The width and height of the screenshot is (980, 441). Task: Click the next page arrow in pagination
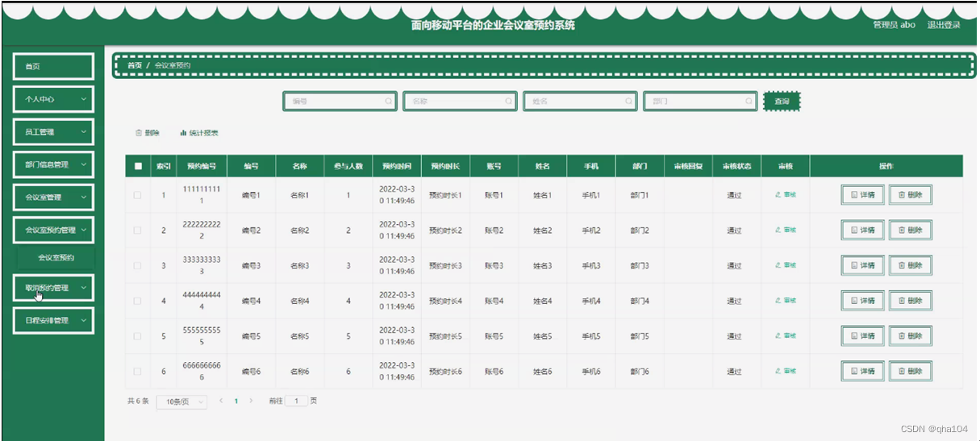[x=251, y=401]
